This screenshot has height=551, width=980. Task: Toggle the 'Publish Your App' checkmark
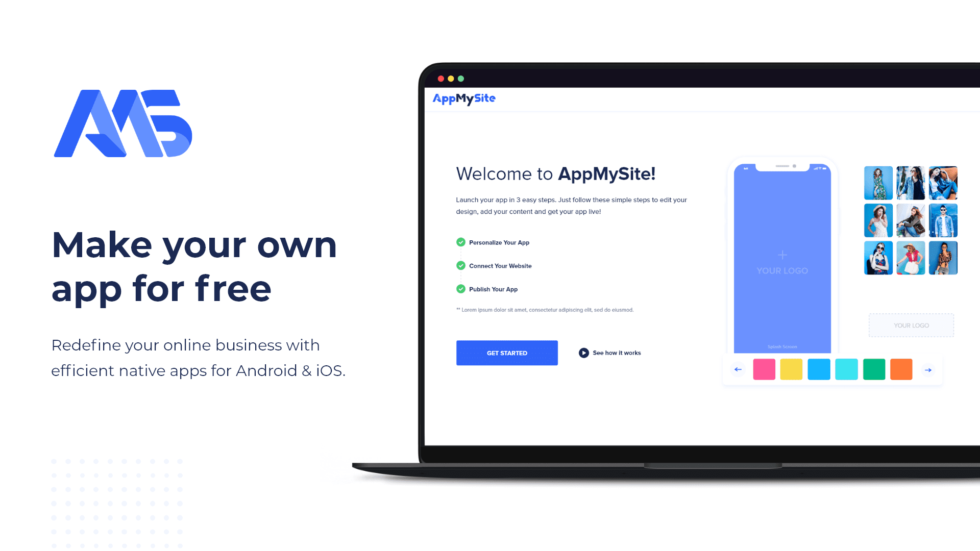(460, 289)
